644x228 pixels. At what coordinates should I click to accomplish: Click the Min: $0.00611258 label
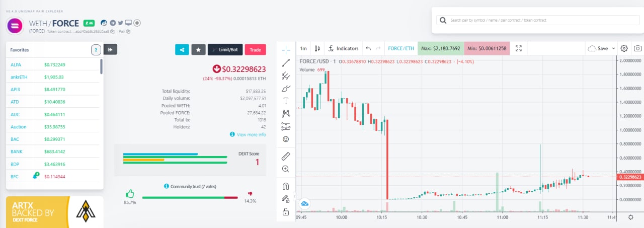[x=487, y=48]
